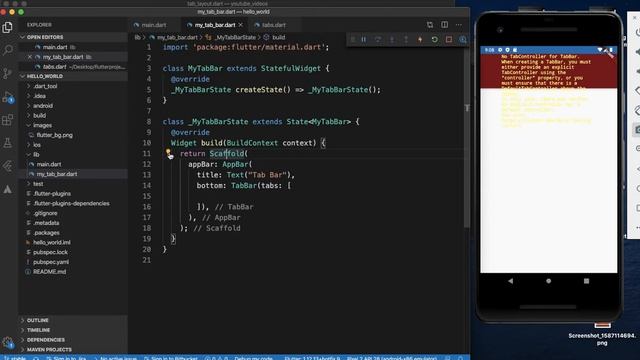Open the Manage gear menu

click(7, 342)
